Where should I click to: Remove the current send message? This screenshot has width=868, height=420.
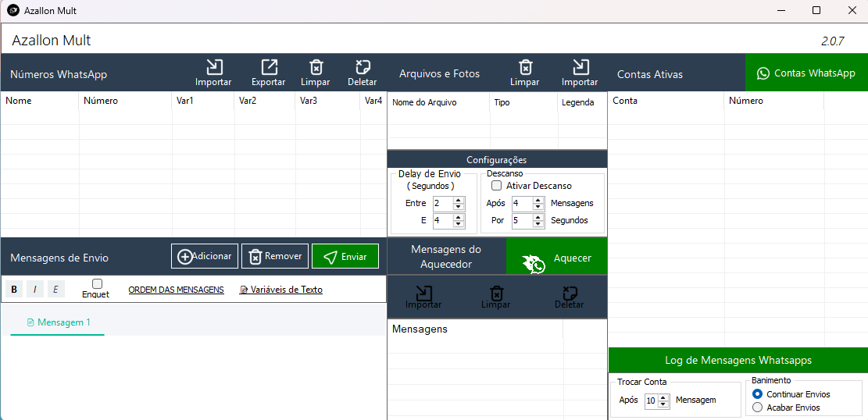tap(275, 256)
